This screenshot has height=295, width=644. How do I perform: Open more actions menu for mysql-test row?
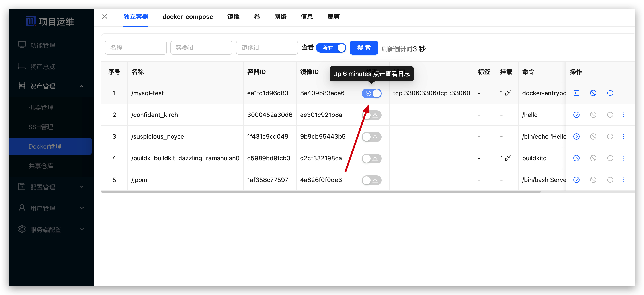(623, 93)
